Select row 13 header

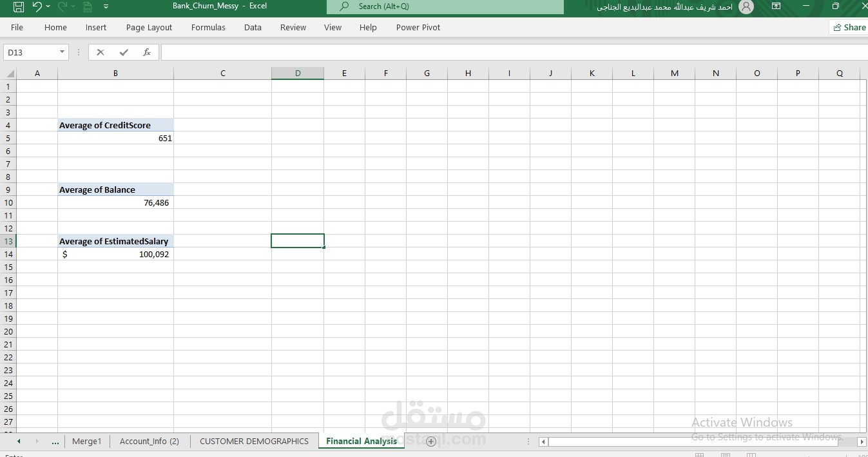point(8,241)
